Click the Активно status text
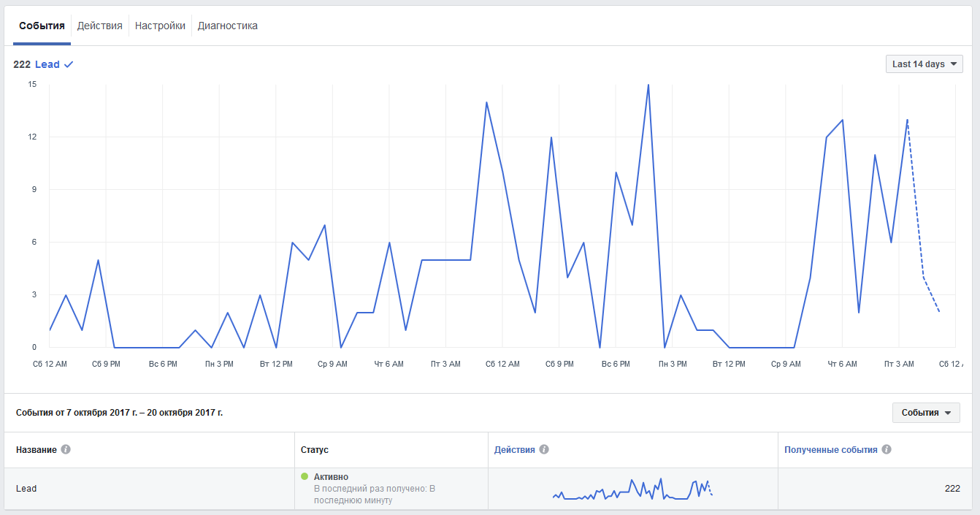This screenshot has width=980, height=515. pos(332,477)
